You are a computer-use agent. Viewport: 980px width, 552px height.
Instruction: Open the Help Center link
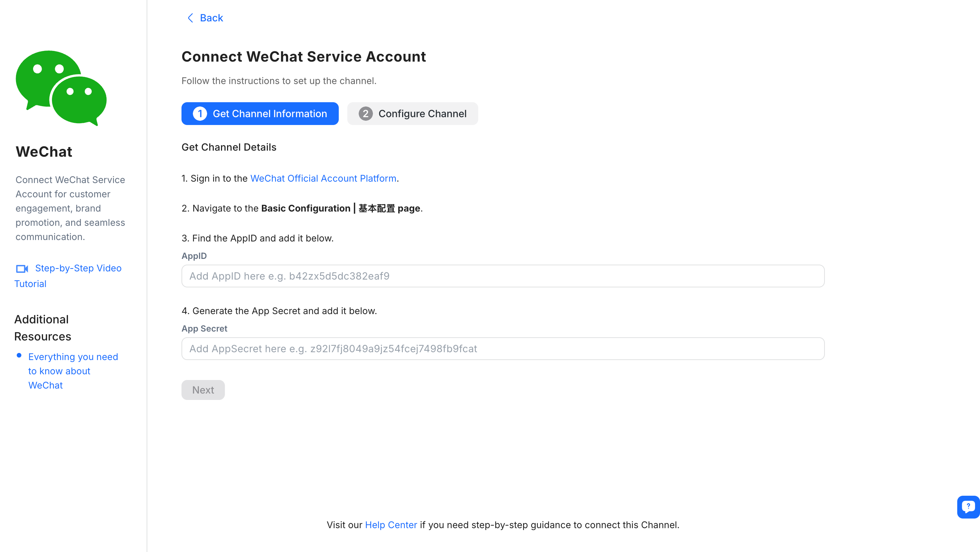click(x=391, y=525)
